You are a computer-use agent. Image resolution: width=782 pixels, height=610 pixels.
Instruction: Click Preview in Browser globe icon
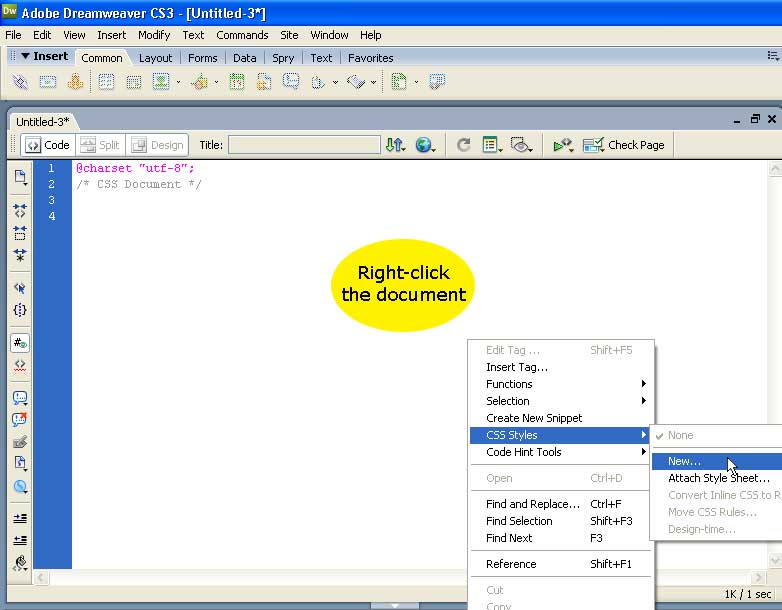pyautogui.click(x=425, y=145)
